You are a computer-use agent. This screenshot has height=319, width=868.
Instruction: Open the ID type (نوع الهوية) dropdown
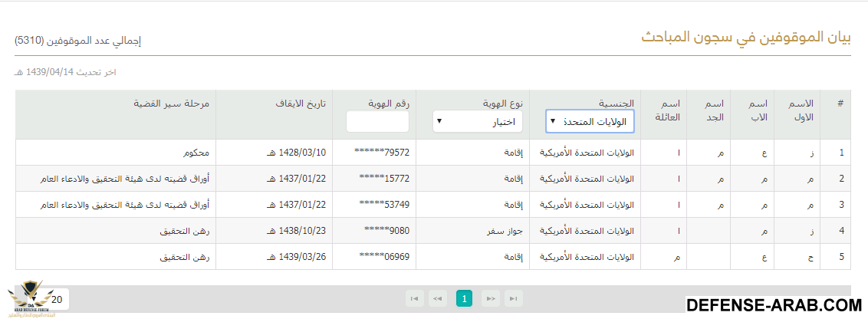point(478,121)
